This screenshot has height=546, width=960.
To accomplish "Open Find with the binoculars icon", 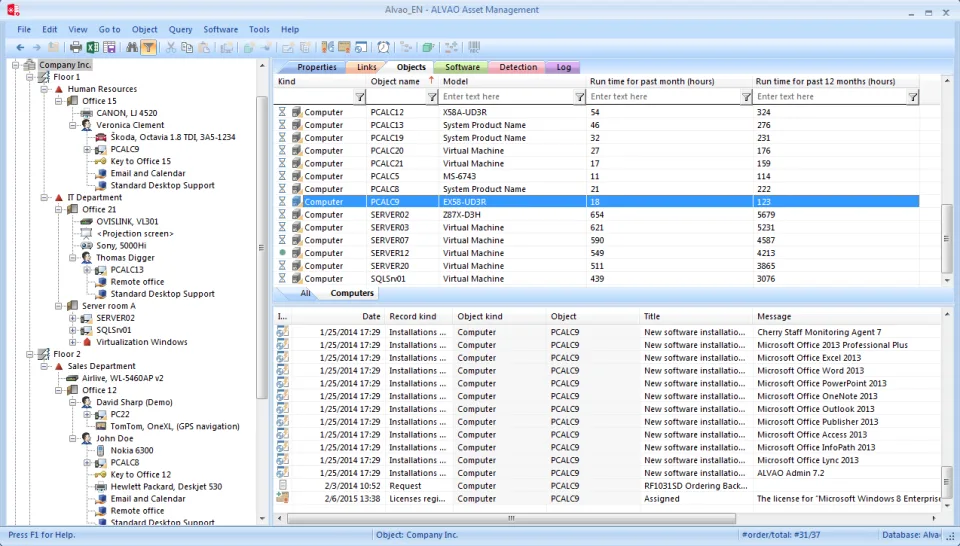I will tap(132, 47).
